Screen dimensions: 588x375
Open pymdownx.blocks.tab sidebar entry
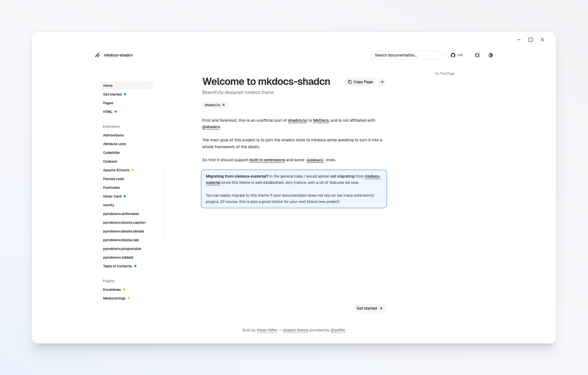121,240
